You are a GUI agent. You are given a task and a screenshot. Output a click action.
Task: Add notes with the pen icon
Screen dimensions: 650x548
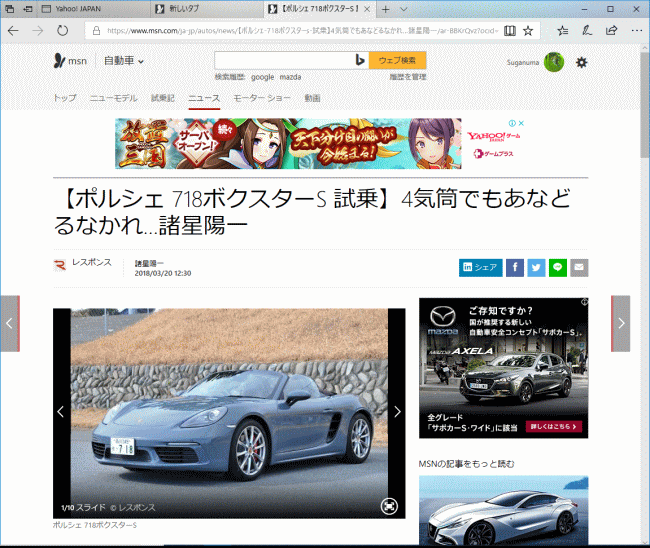[x=587, y=30]
